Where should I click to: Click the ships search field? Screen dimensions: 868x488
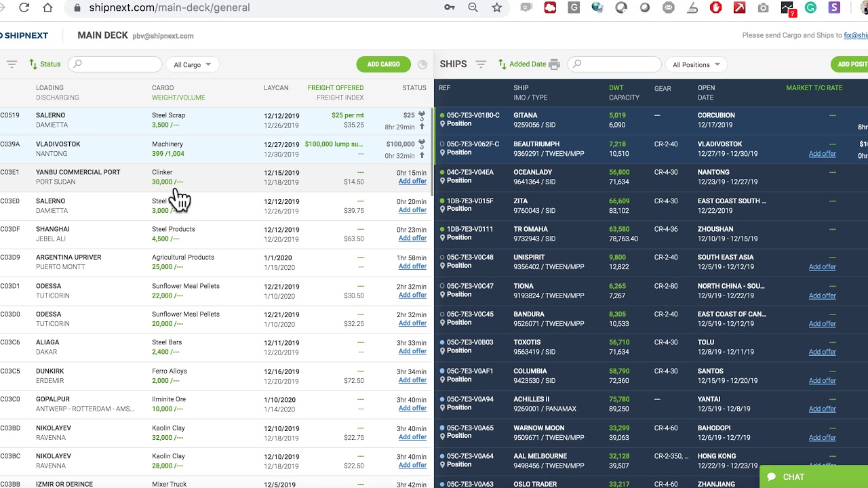pyautogui.click(x=614, y=64)
